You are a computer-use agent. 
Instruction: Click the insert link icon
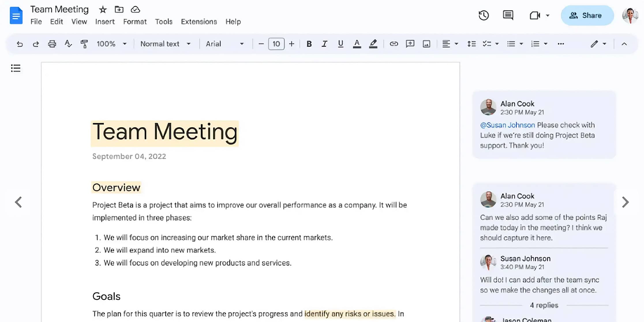[x=394, y=44]
